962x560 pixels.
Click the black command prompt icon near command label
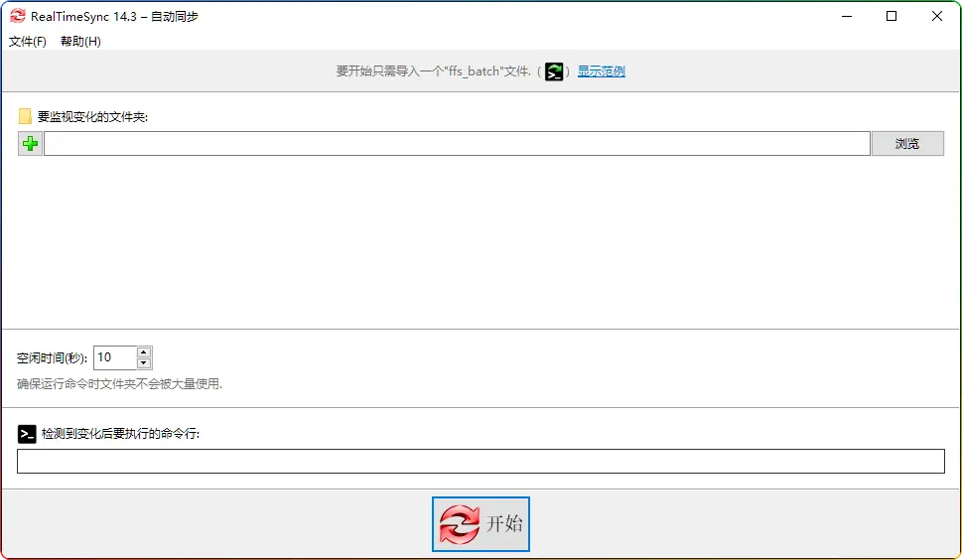point(27,434)
